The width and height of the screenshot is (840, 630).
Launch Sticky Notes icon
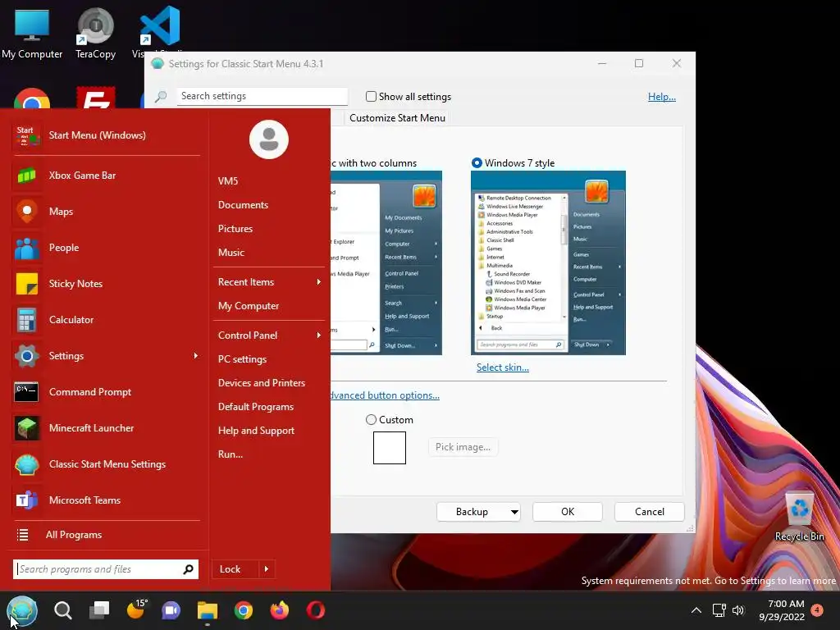[27, 283]
